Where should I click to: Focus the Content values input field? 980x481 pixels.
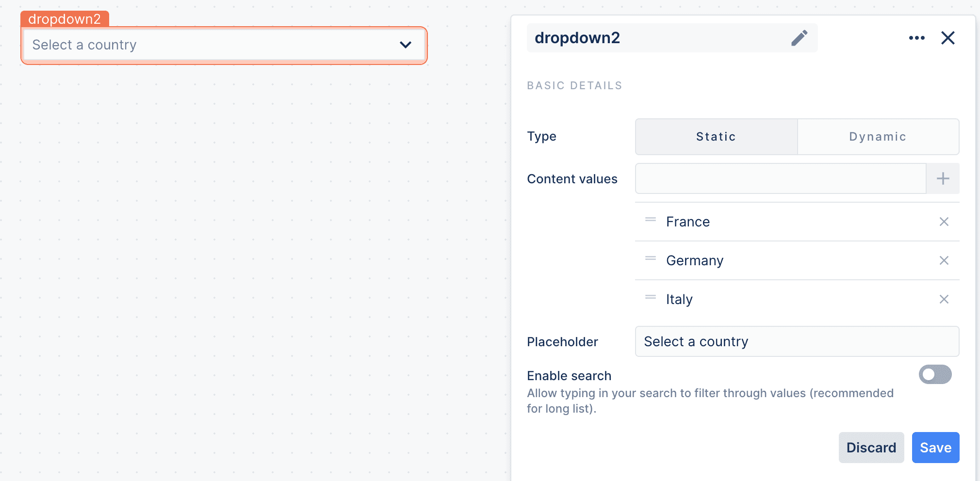pyautogui.click(x=780, y=178)
